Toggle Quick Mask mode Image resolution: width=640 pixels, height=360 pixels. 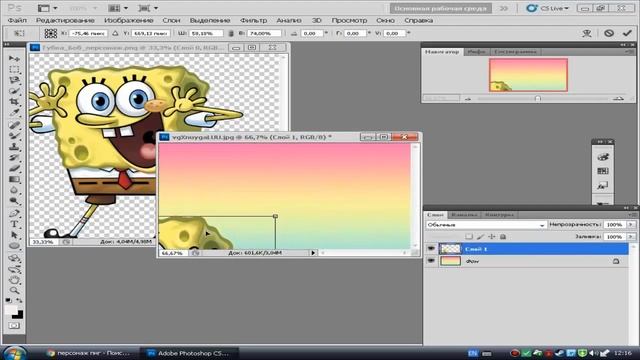point(14,326)
